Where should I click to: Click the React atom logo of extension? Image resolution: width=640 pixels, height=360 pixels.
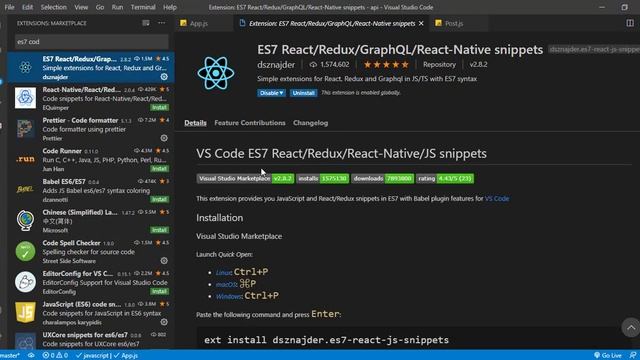pos(216,73)
